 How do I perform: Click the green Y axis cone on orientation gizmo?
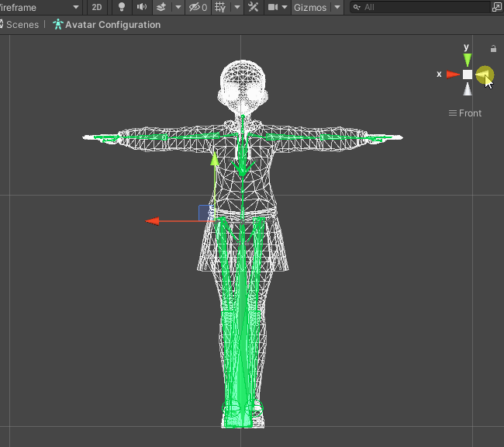click(467, 60)
